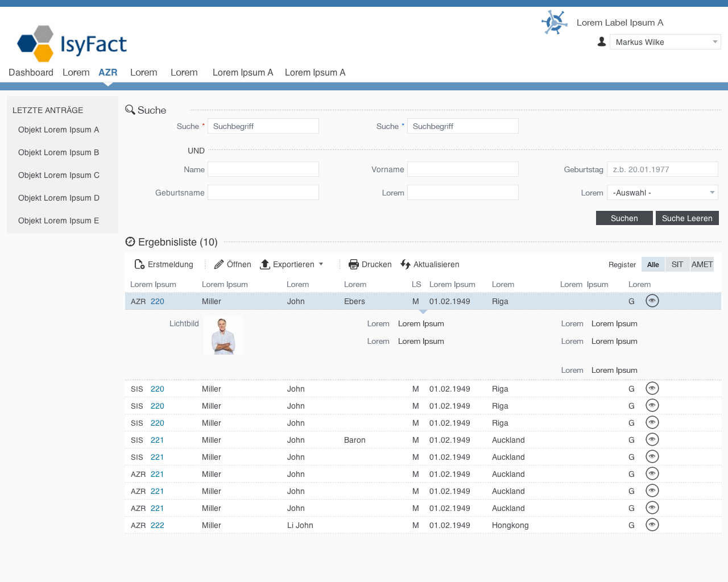Toggle eye icon on the Hongkong row
Viewport: 728px width, 582px height.
652,525
